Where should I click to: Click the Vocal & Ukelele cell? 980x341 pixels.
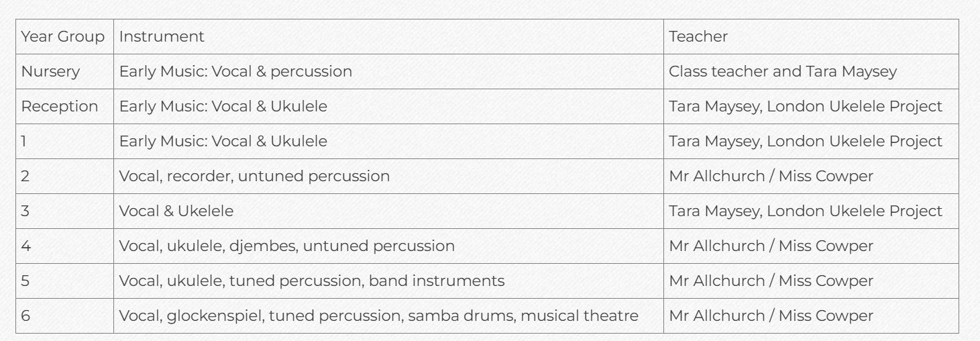[388, 211]
